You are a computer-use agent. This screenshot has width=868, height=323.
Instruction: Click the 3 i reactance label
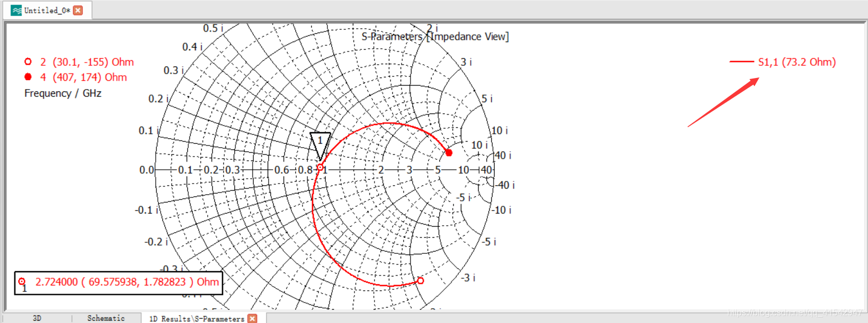pyautogui.click(x=466, y=62)
